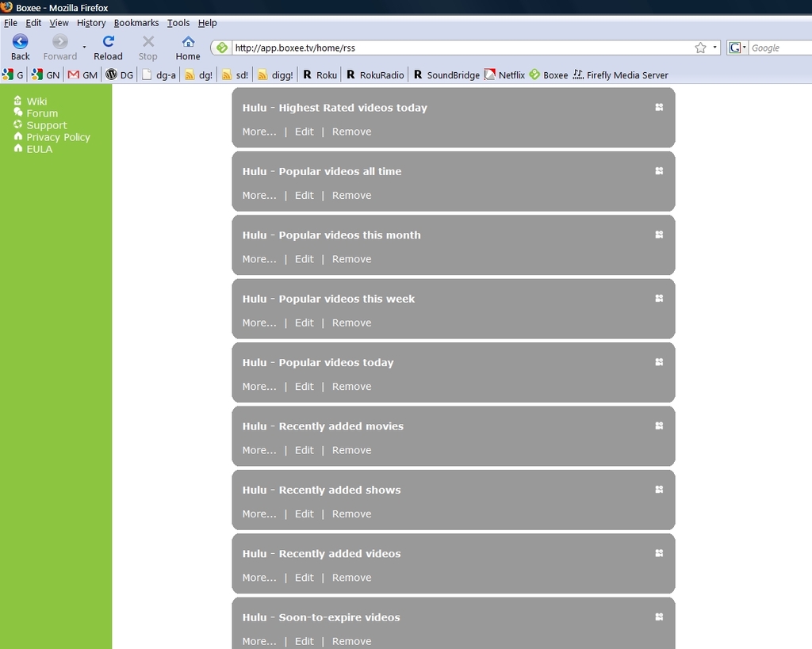Show More for Highest Rated videos today
The image size is (812, 649).
tap(259, 132)
